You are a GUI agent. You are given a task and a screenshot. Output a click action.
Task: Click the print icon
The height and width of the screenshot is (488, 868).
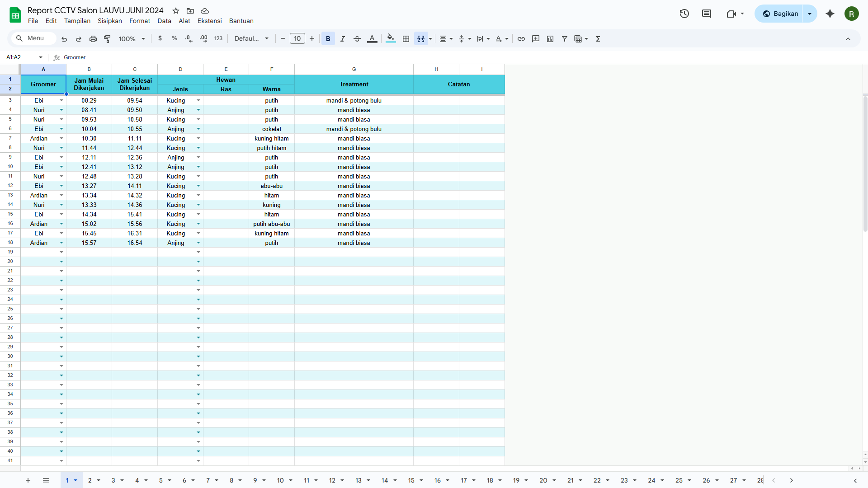click(x=93, y=39)
